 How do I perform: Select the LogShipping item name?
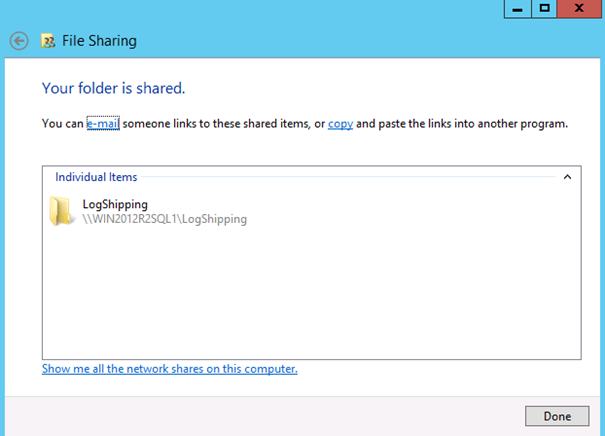point(115,204)
